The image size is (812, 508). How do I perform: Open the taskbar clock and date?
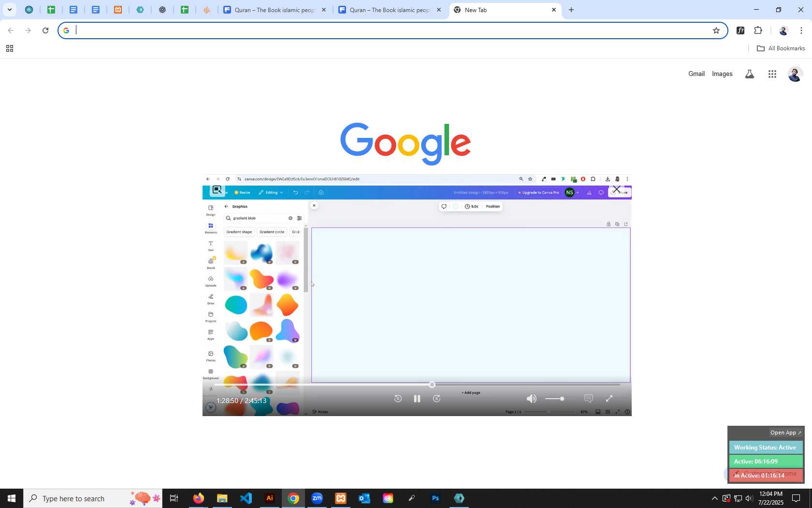(771, 498)
